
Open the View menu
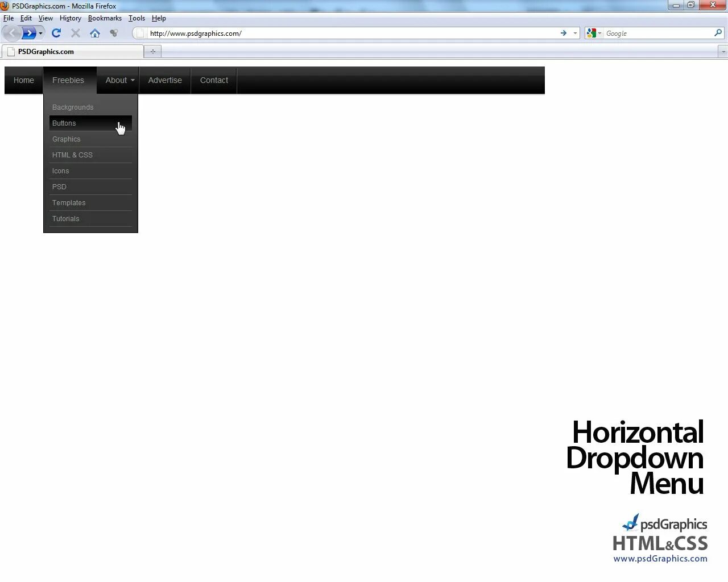point(45,18)
